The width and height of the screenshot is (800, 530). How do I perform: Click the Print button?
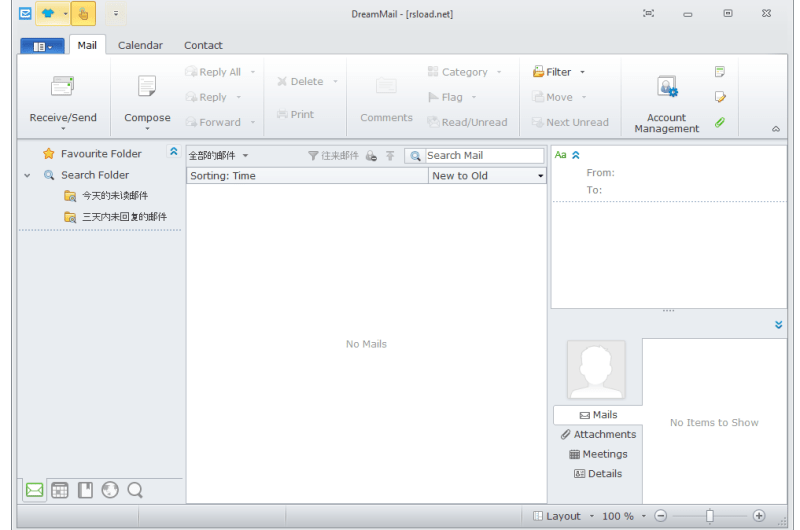point(295,114)
